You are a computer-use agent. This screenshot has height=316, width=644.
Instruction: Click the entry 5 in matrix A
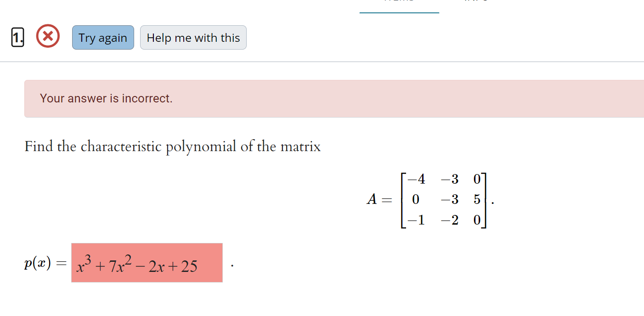pyautogui.click(x=476, y=199)
